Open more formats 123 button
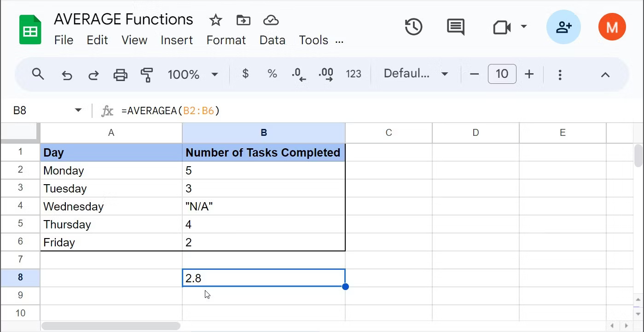Image resolution: width=644 pixels, height=332 pixels. 354,74
